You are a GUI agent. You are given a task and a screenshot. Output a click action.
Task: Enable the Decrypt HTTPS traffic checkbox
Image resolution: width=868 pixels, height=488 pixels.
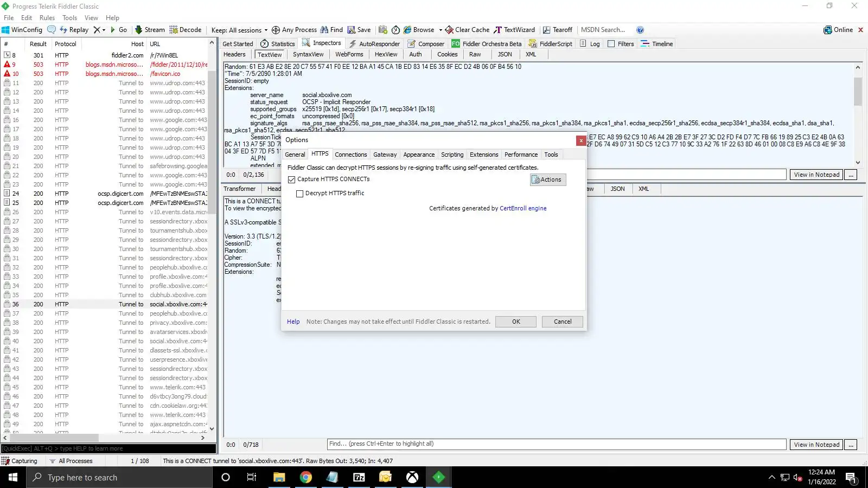pos(299,194)
